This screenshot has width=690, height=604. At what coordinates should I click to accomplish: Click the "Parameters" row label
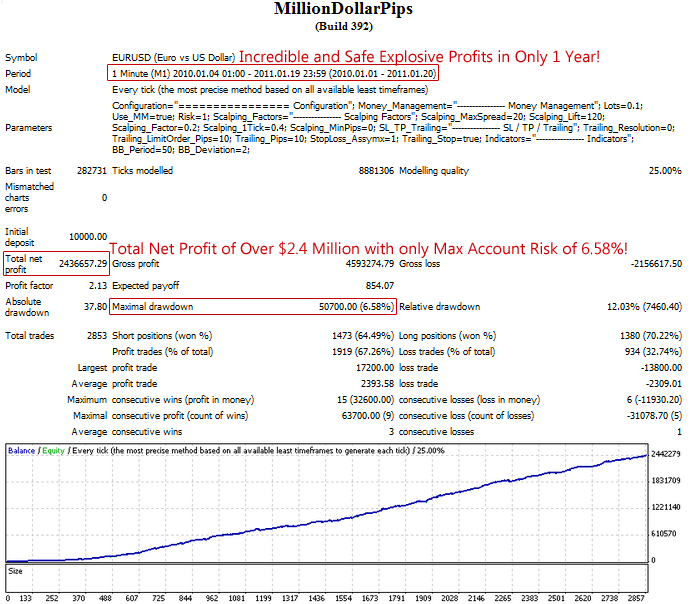(29, 128)
